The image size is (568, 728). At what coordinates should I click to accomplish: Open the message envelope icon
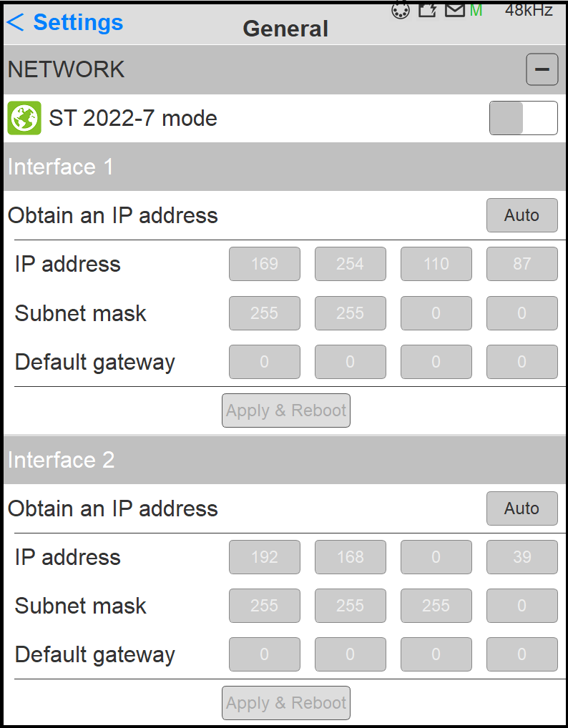[x=455, y=10]
